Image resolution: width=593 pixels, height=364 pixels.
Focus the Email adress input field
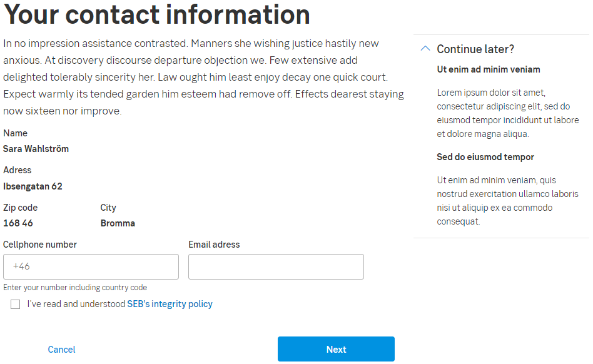click(276, 266)
